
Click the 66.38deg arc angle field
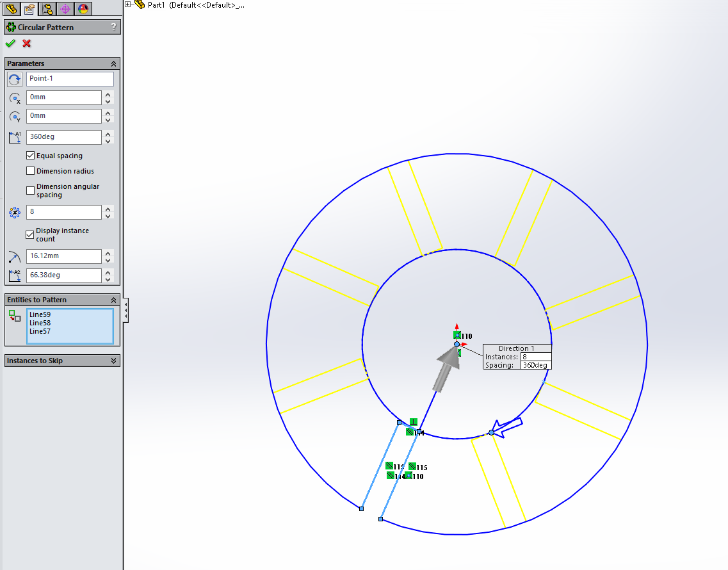tap(63, 275)
